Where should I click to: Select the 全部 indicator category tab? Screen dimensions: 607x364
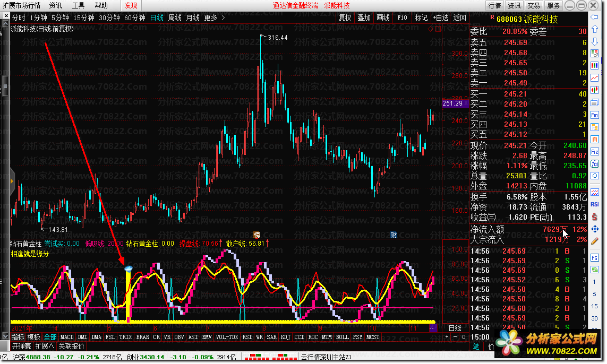click(x=50, y=337)
